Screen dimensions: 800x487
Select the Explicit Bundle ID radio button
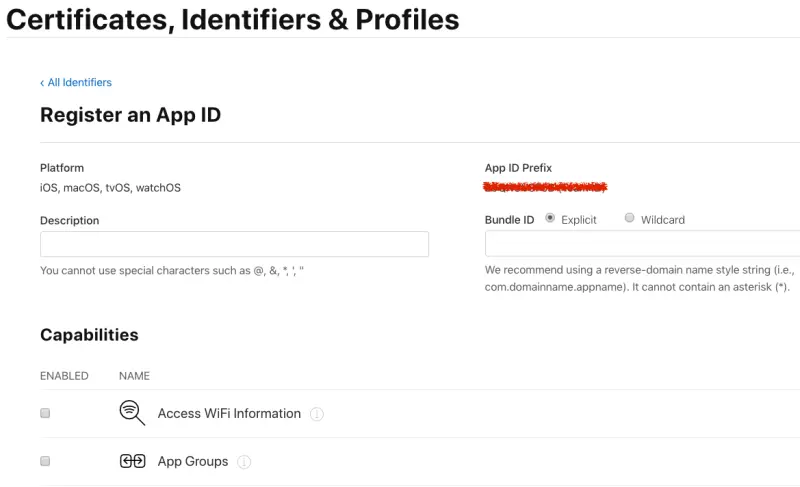coord(550,218)
